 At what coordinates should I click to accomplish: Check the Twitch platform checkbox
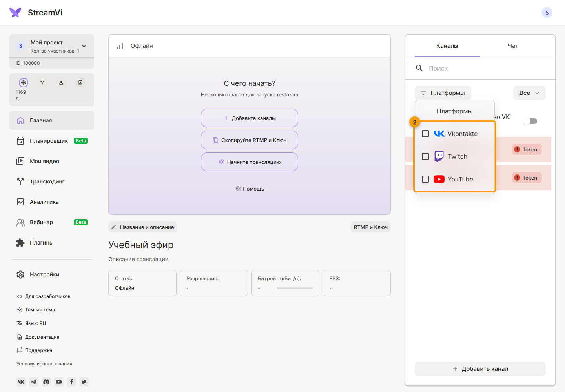(x=425, y=156)
